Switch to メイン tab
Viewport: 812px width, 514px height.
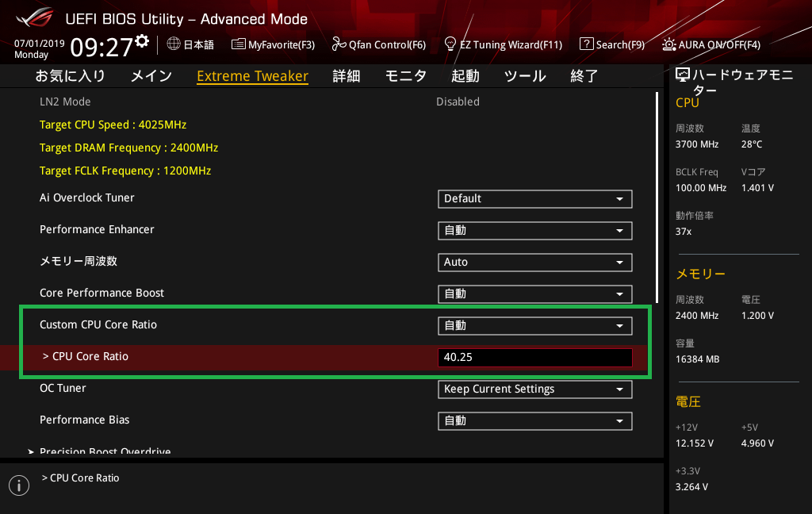coord(151,76)
